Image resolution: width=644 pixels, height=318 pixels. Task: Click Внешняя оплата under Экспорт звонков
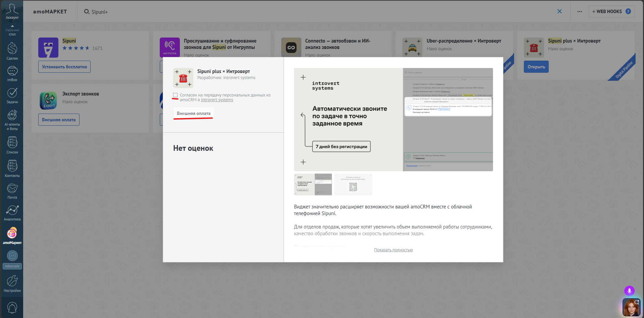pos(59,120)
